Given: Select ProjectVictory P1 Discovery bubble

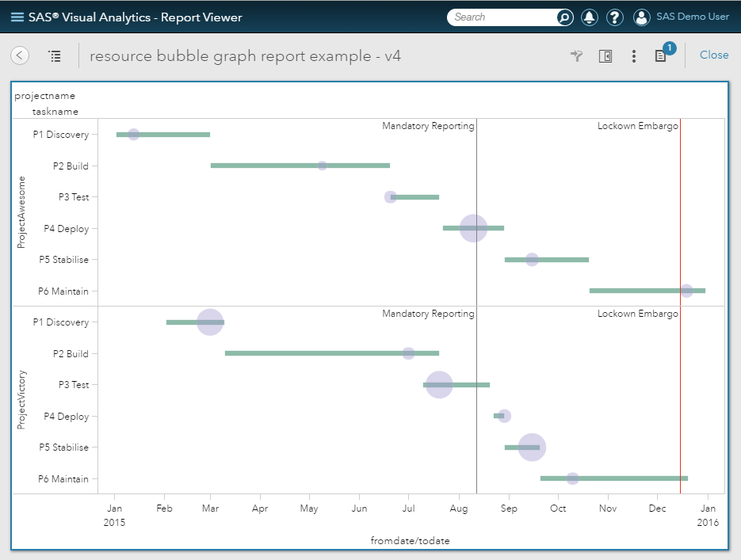Looking at the screenshot, I should coord(209,322).
